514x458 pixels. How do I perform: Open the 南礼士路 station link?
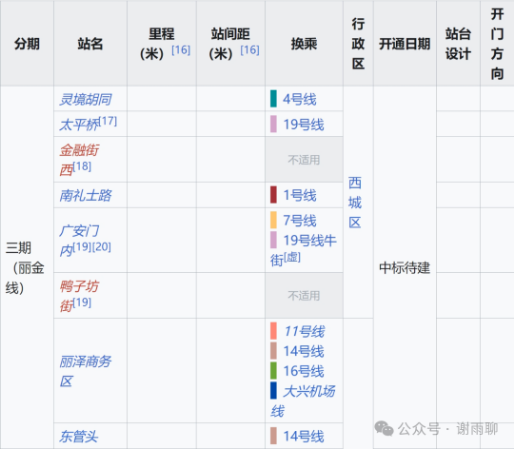pyautogui.click(x=85, y=195)
